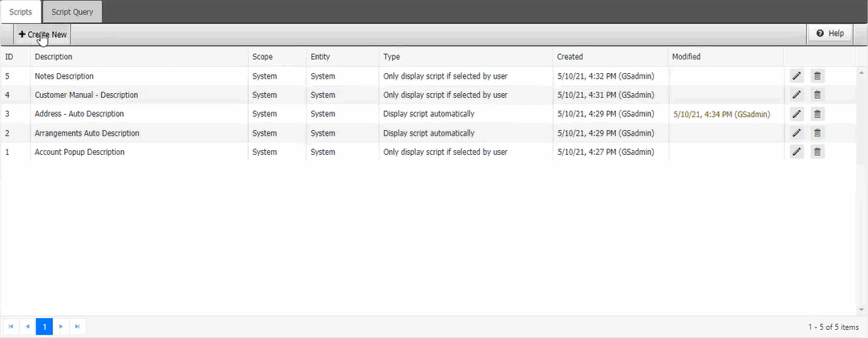Delete Arrangements Auto Description script
Image resolution: width=868 pixels, height=338 pixels.
click(x=817, y=133)
